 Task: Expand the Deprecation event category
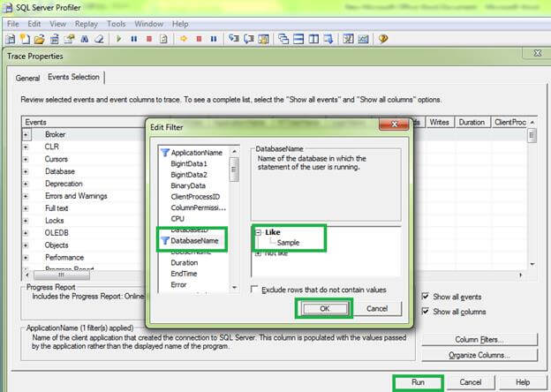[x=26, y=184]
